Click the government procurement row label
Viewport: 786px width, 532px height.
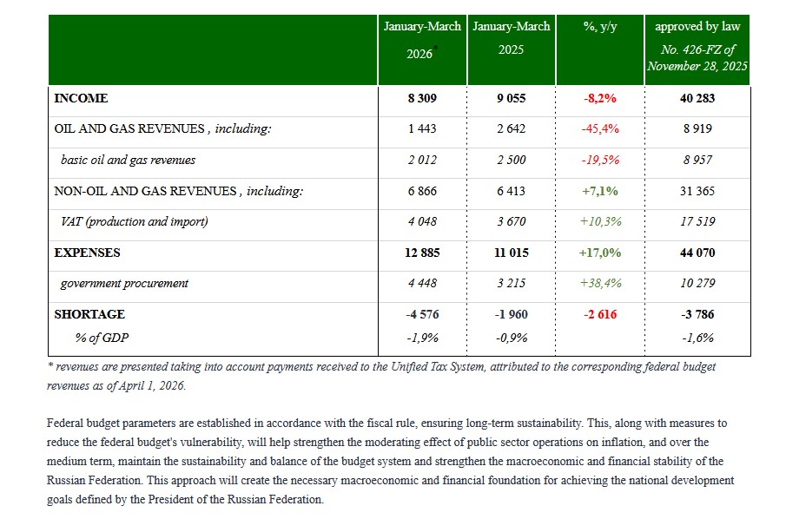(x=124, y=283)
